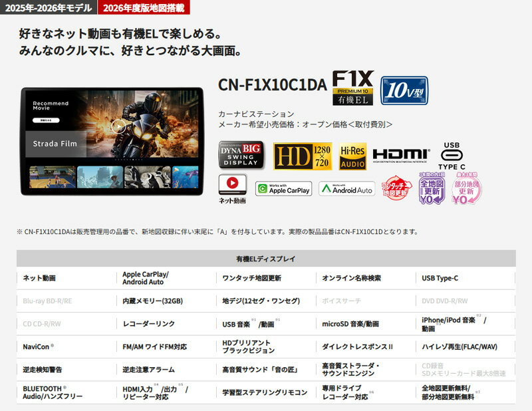Click the USB Type C icon
Image resolution: width=532 pixels, height=411 pixels.
click(x=452, y=156)
